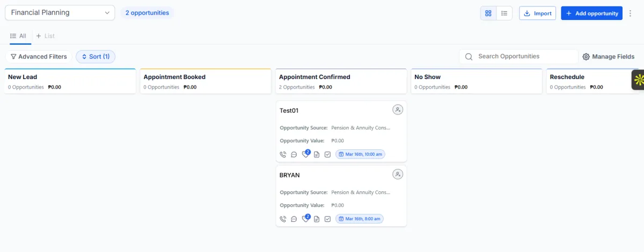
Task: Open the Financial Planning pipeline dropdown
Action: coord(60,13)
